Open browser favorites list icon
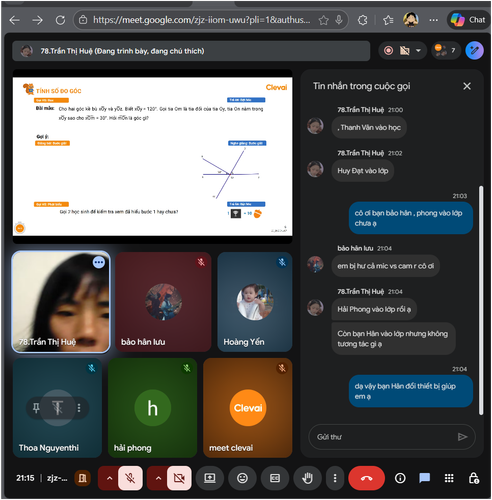492x500 pixels. click(388, 20)
